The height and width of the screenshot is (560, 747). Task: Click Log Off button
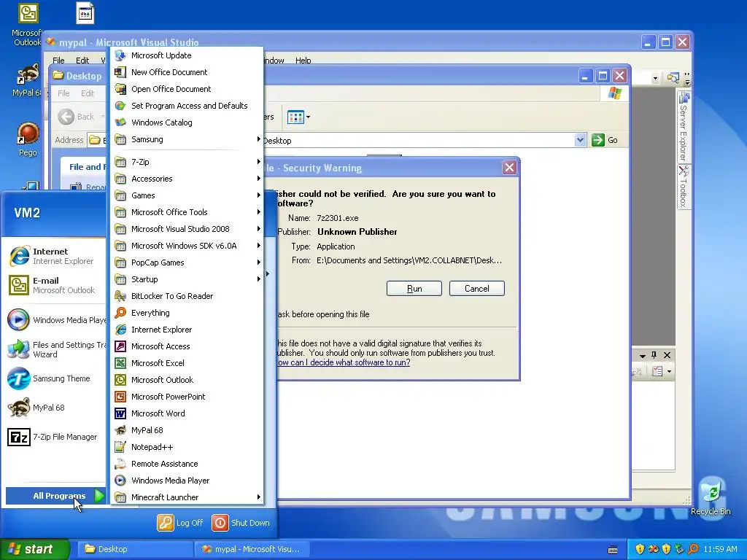click(181, 523)
